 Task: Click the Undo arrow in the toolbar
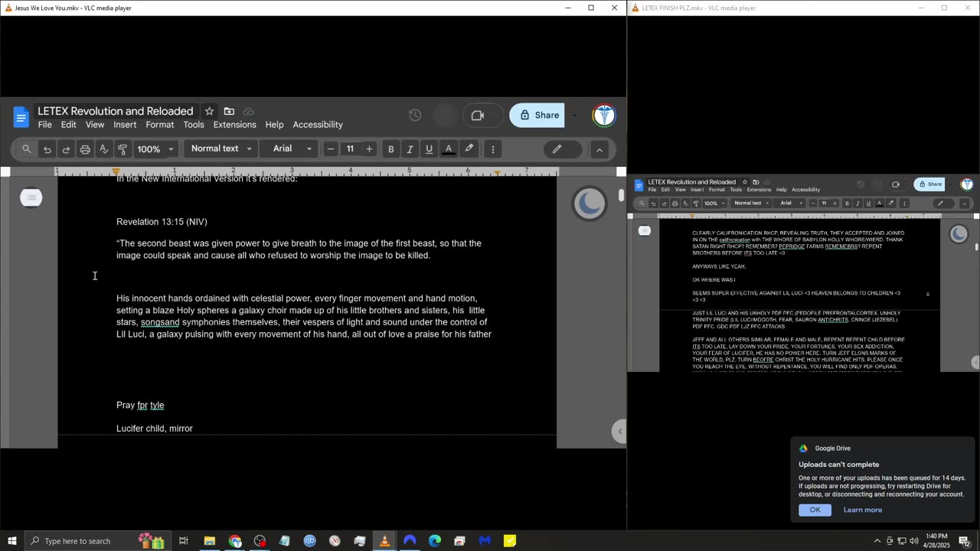tap(47, 149)
